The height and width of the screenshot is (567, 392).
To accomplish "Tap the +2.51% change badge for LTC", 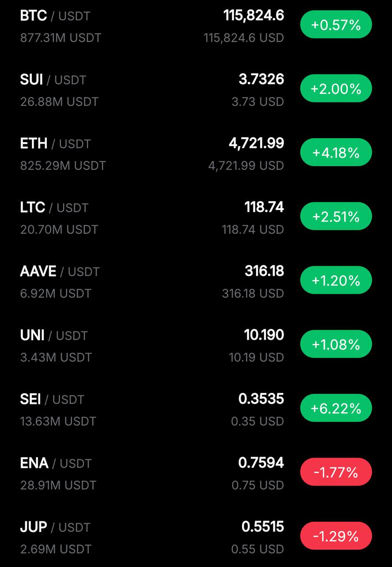I will coord(336,217).
